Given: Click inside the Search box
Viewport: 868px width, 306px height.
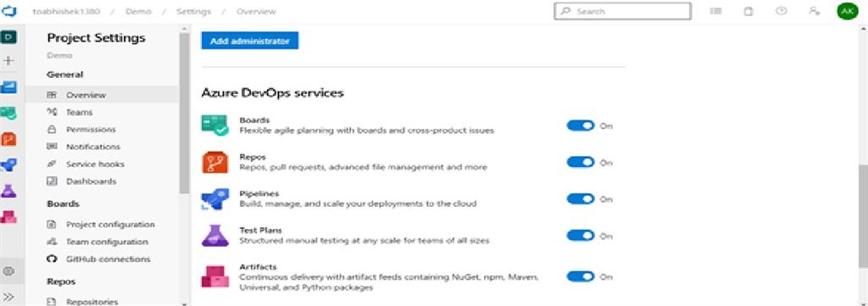Looking at the screenshot, I should [622, 11].
